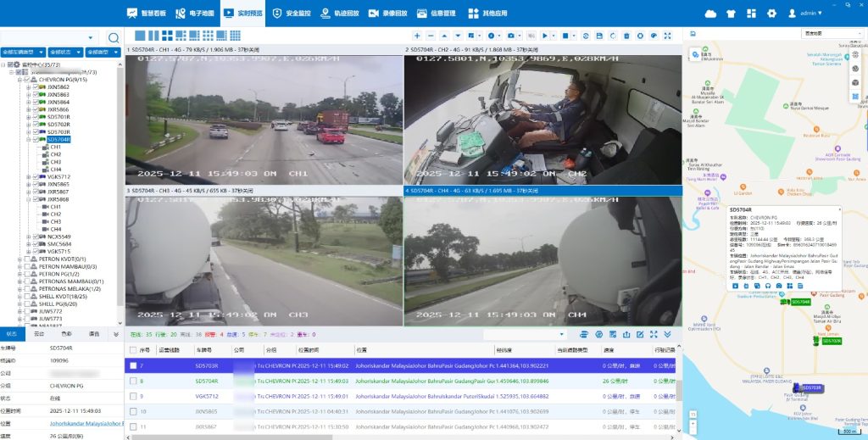
Task: Click the search magnifier icon above vehicle tree
Action: tap(114, 38)
